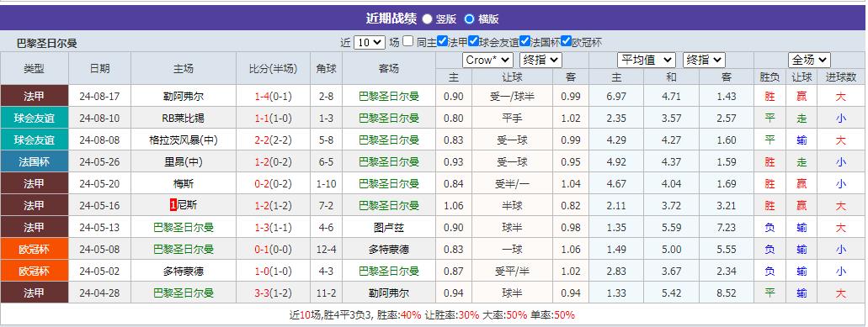
Task: Click the 角球 column header
Action: tap(326, 68)
